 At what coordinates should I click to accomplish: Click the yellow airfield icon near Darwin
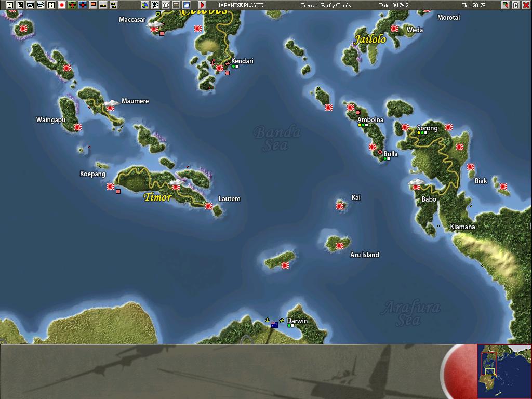282,320
